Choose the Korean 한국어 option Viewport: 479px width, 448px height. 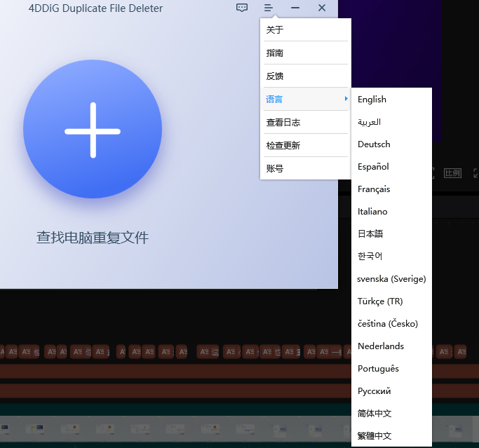[x=391, y=256]
